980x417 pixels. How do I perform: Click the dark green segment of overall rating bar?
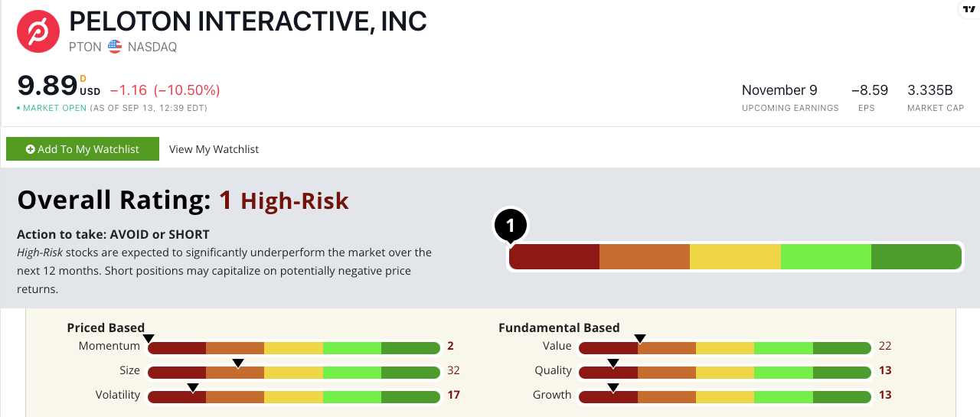click(x=916, y=256)
